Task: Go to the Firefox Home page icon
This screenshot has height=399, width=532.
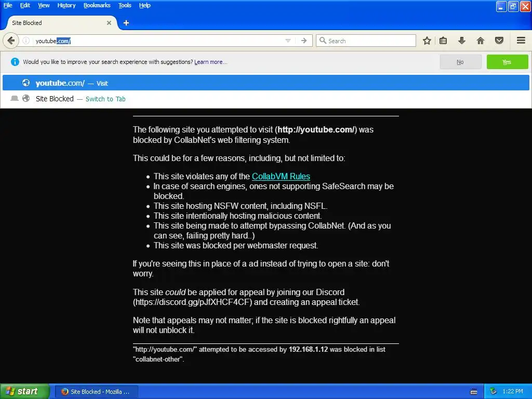Action: [481, 41]
